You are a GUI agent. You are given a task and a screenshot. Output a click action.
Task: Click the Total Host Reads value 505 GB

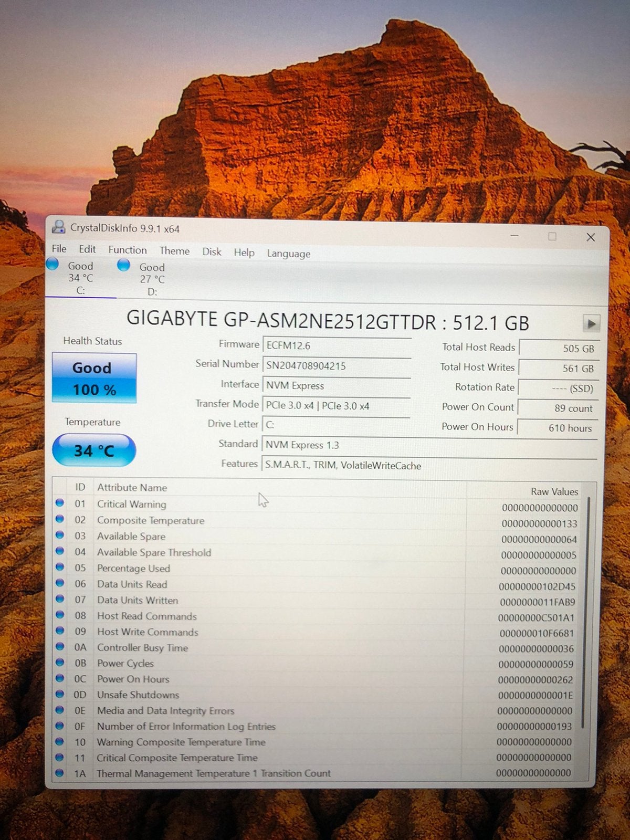pyautogui.click(x=558, y=349)
